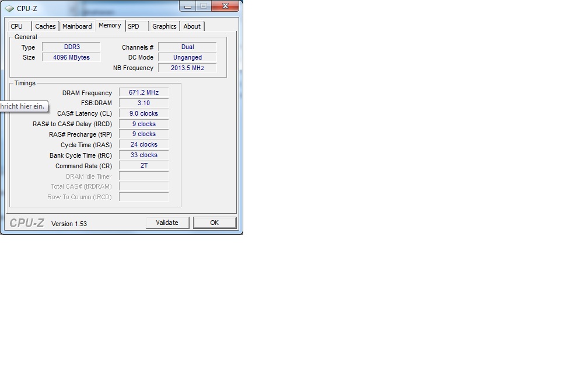Close the CPU-Z window

[x=225, y=6]
